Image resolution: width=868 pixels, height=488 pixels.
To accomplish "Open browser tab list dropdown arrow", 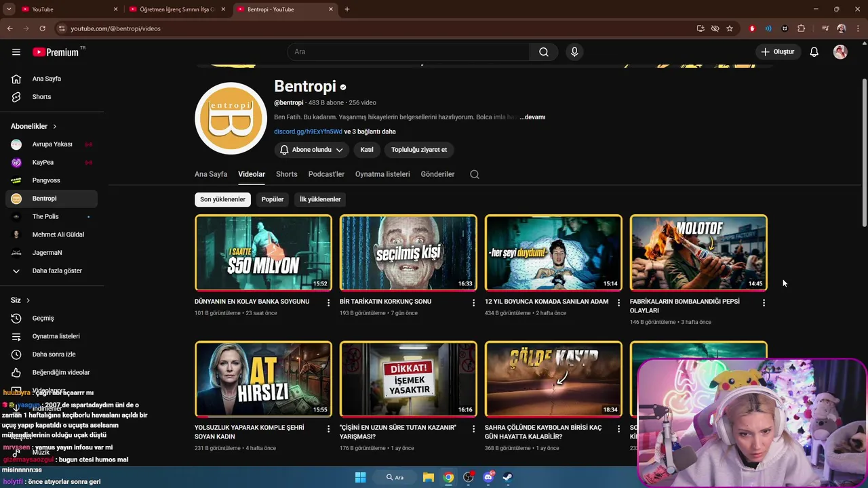I will [9, 9].
